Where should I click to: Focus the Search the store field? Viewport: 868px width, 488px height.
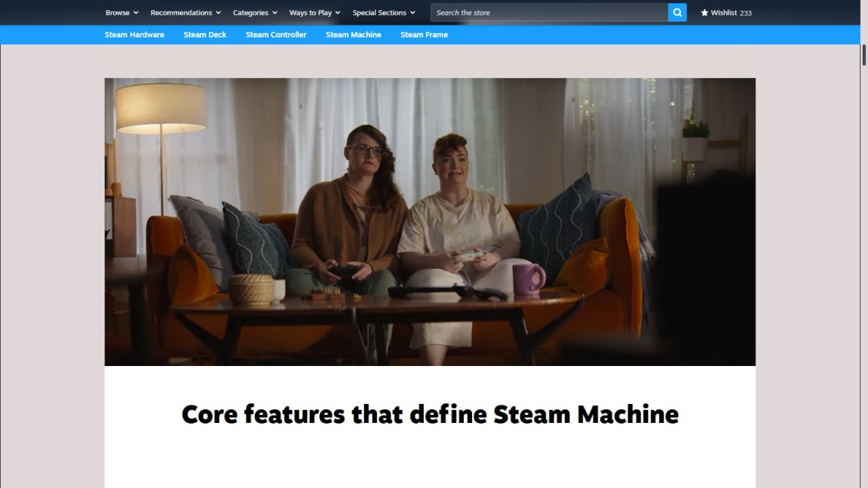pos(549,12)
